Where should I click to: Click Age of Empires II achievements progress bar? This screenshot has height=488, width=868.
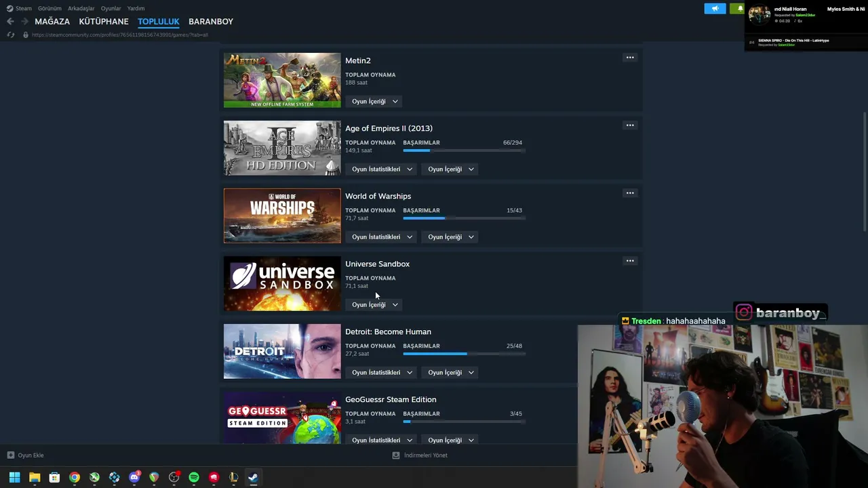[x=463, y=150]
